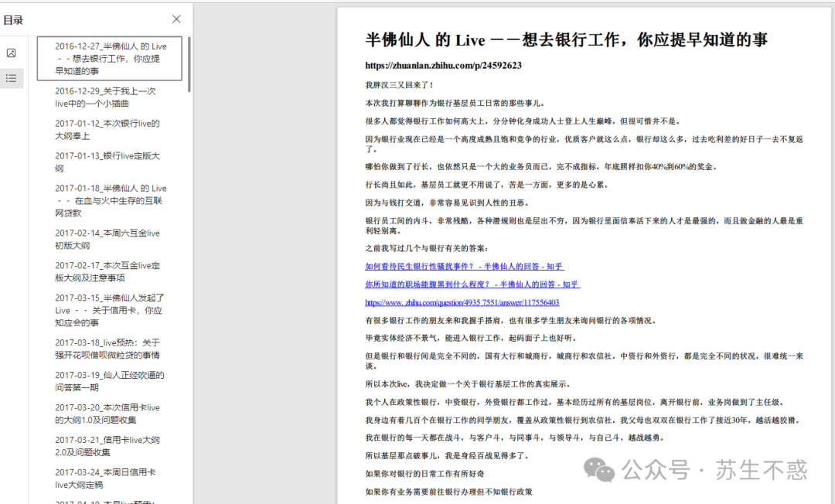The height and width of the screenshot is (504, 835).
Task: Jump to 2017-03-21 信用卡live大纲2.0
Action: 107,444
